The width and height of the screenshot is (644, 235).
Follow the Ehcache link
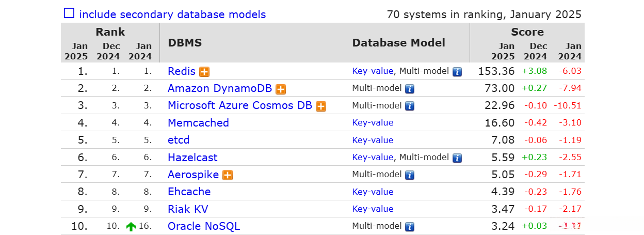(x=189, y=192)
